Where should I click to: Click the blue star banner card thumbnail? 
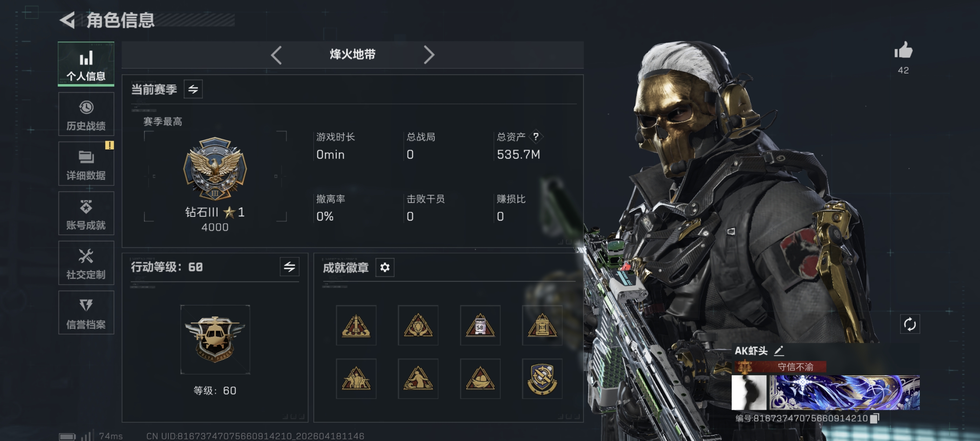pos(845,392)
